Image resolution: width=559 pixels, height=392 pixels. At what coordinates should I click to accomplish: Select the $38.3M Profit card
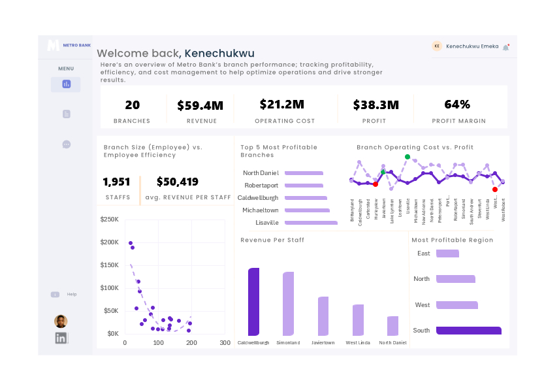[375, 110]
